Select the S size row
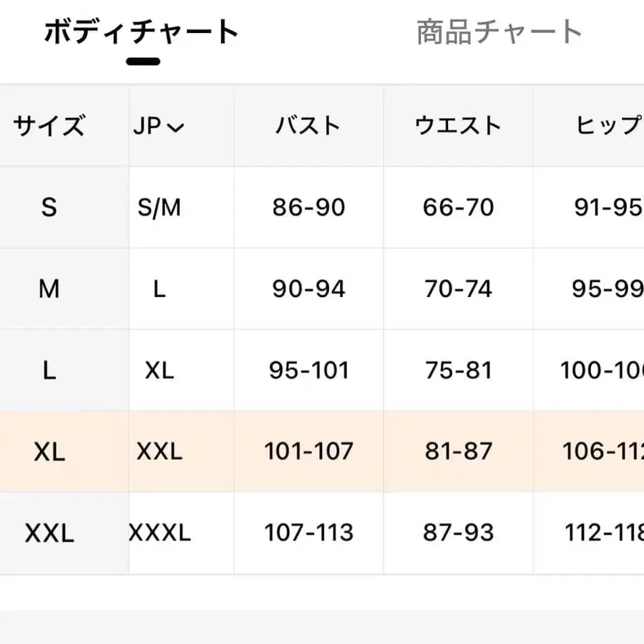This screenshot has width=644, height=644. click(49, 208)
